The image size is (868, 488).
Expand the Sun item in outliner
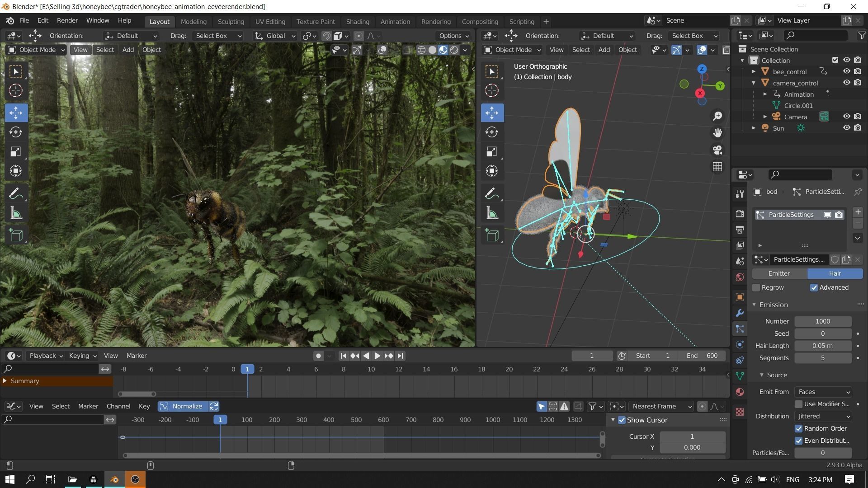(754, 128)
